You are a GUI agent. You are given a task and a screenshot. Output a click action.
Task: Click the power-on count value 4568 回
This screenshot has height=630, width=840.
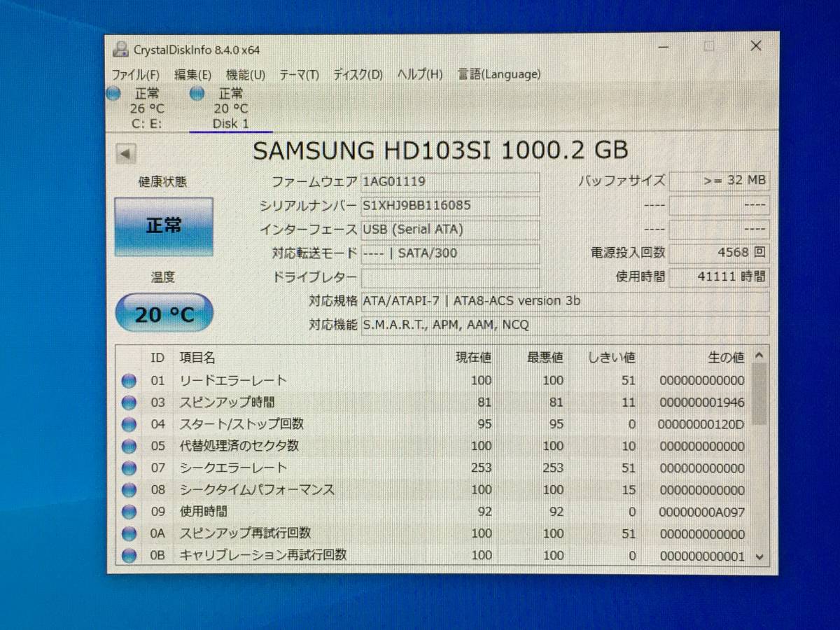[720, 253]
